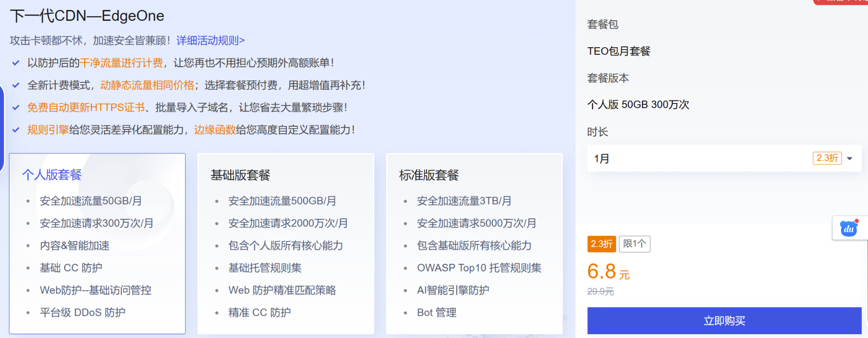Click AI智能引擎防护 item

click(453, 290)
